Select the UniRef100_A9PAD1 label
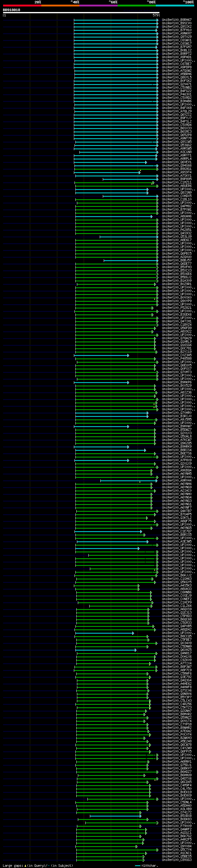This screenshot has height=868, width=197. click(x=177, y=57)
